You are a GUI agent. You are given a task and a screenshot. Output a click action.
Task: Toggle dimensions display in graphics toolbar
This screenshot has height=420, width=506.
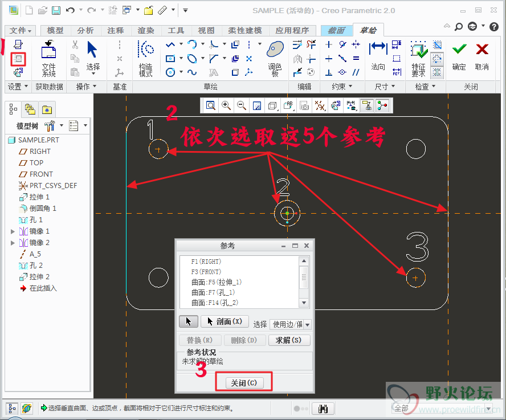tap(351, 105)
